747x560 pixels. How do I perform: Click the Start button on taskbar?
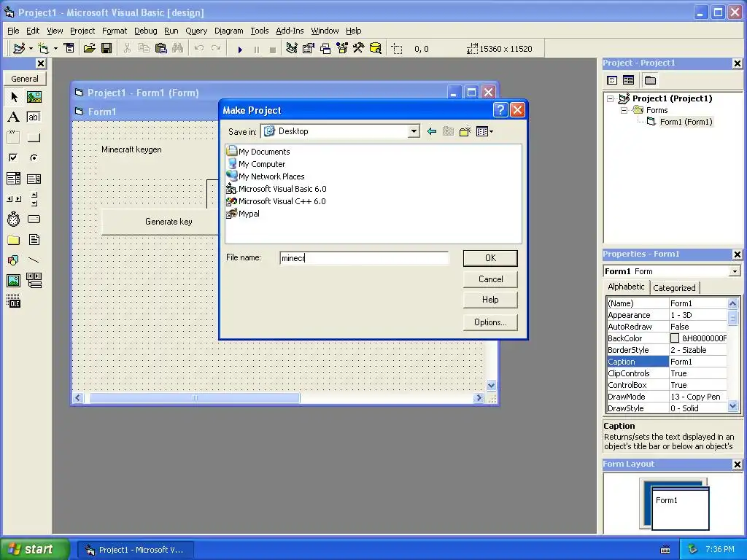point(34,549)
